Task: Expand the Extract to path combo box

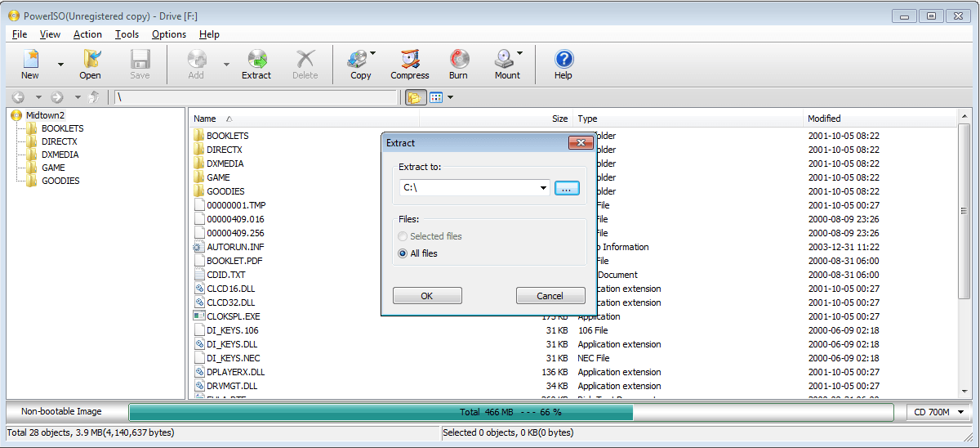Action: coord(543,188)
